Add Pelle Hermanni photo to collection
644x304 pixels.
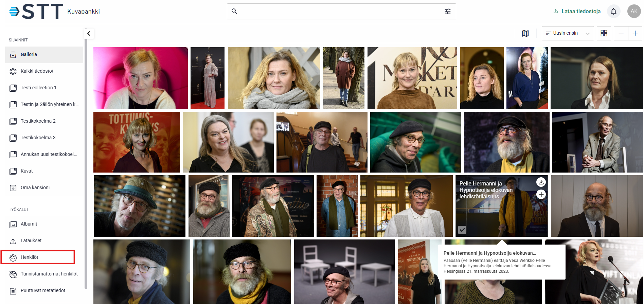541,194
